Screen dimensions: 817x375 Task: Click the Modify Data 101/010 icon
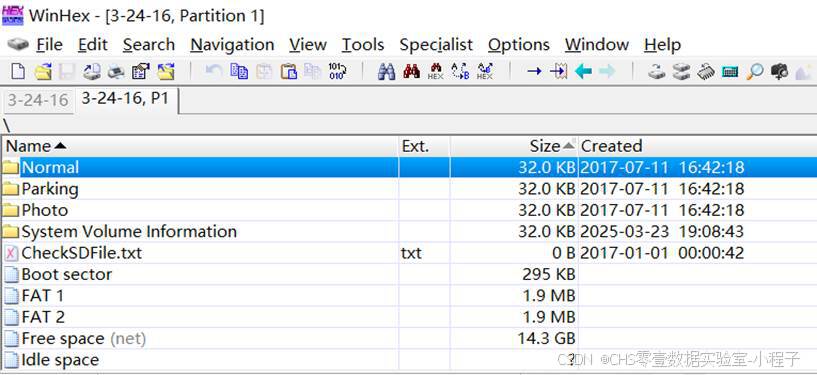(338, 71)
